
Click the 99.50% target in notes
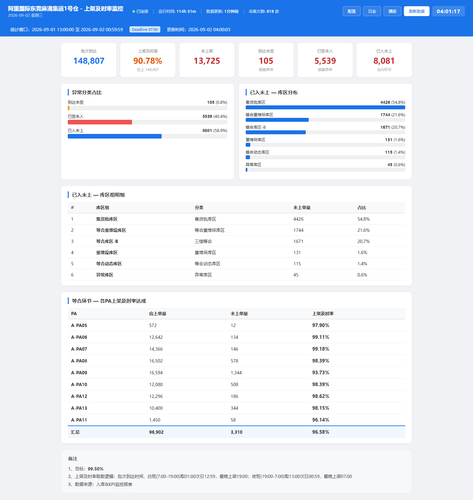pos(96,469)
